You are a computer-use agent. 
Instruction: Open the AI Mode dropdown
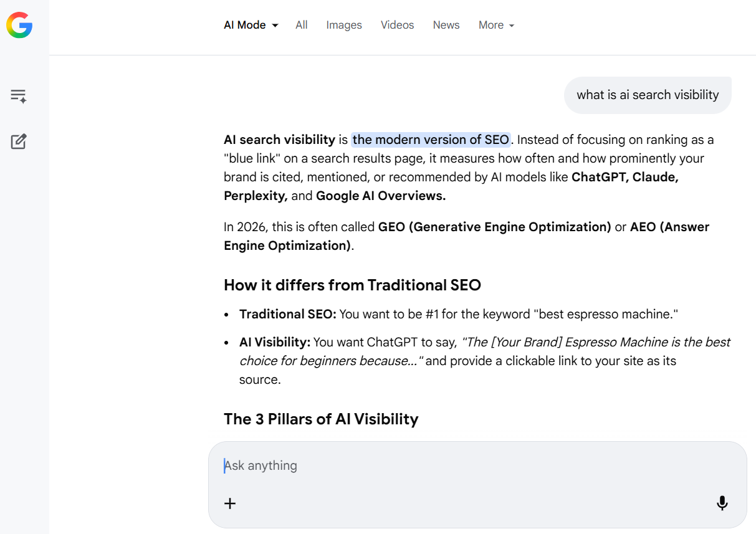point(251,25)
